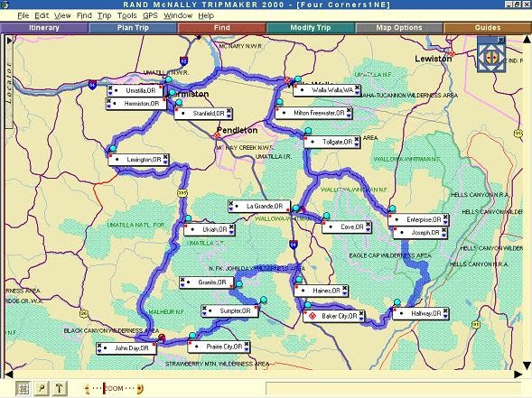Click the pressed map grid tool button
Viewport: 532px width, 398px height.
tap(23, 388)
